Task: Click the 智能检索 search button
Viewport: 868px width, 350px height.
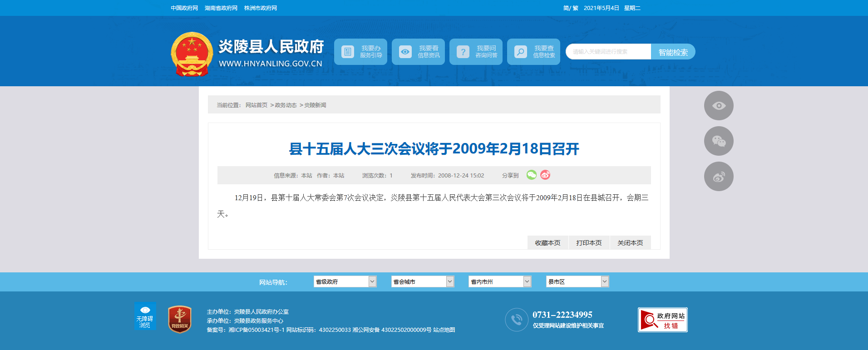Action: pyautogui.click(x=673, y=52)
